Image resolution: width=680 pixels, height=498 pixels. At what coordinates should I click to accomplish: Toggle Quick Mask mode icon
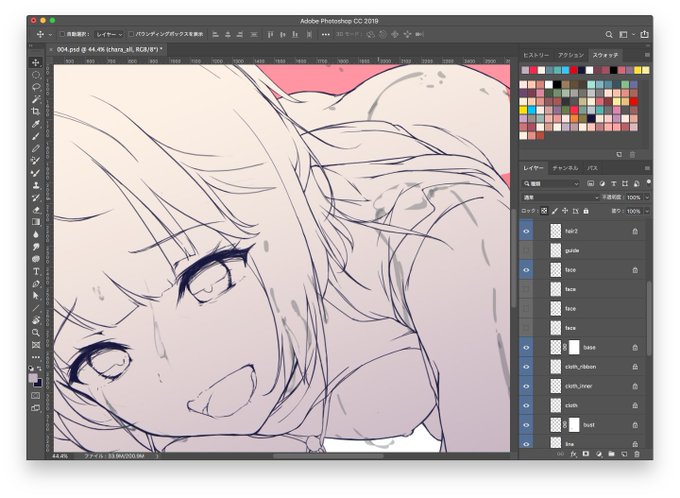(36, 396)
